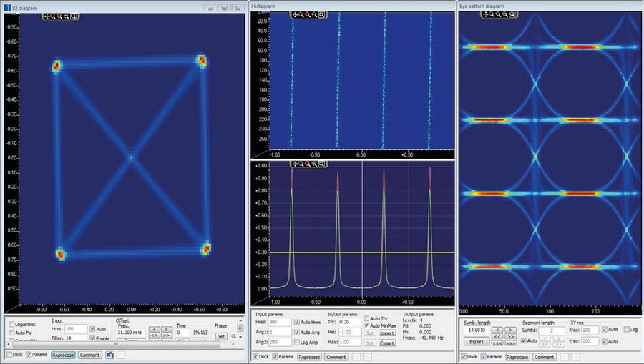The image size is (644, 364).
Task: Click the blue undo arrow in IQ panel
Action: 110,355
